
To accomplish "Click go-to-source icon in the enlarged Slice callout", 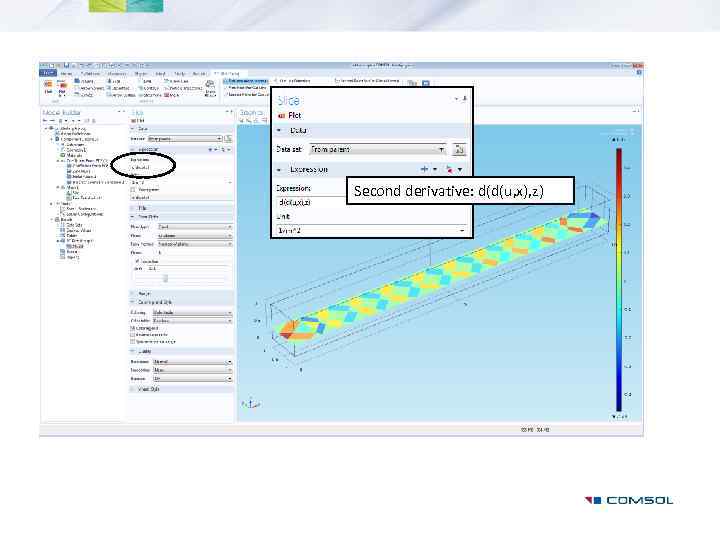I will (x=459, y=149).
